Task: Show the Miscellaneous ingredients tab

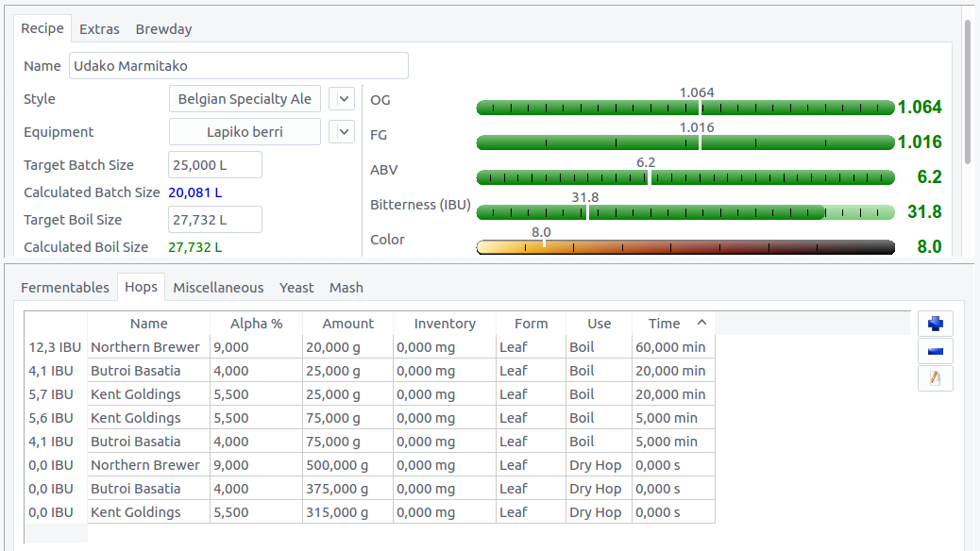Action: [218, 288]
